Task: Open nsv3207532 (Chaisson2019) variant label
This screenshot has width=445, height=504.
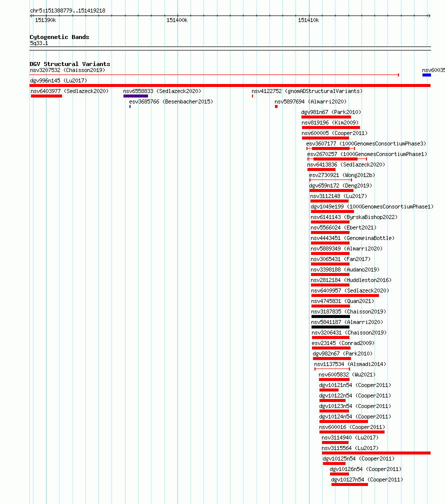Action: (x=67, y=70)
